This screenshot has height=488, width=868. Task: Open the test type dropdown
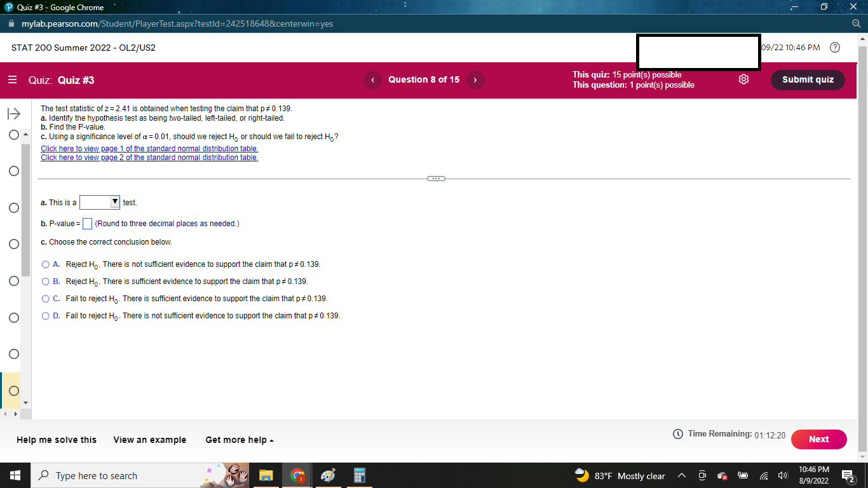pyautogui.click(x=100, y=202)
